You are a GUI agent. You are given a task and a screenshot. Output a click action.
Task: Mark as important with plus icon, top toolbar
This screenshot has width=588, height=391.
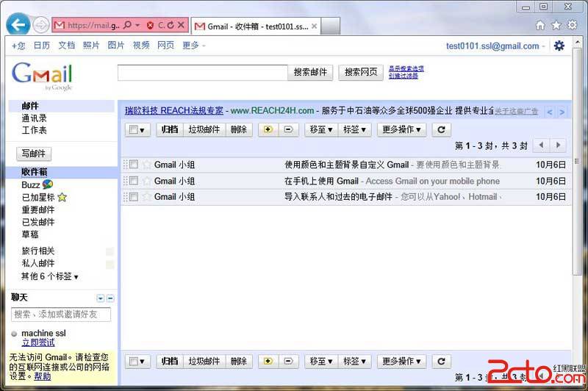click(x=268, y=129)
